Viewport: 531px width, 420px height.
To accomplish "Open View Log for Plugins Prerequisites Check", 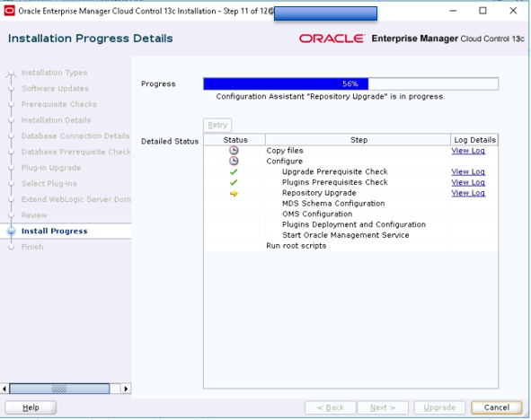I will coord(468,182).
